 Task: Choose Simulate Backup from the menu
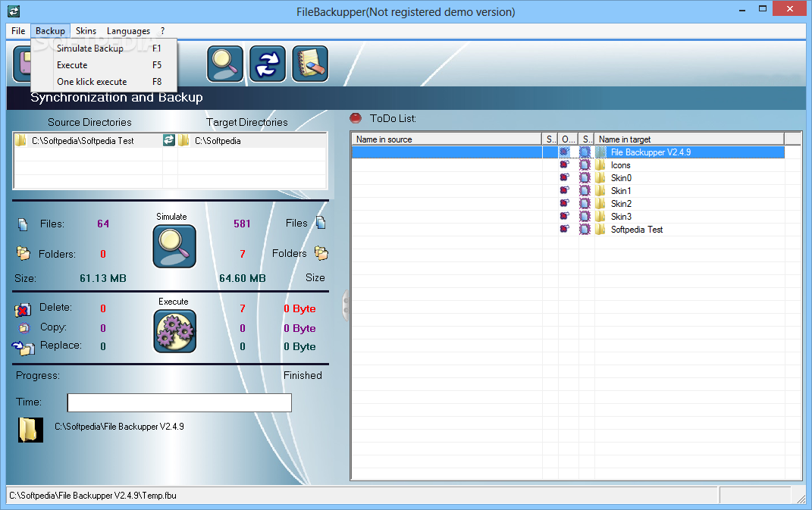[104, 48]
